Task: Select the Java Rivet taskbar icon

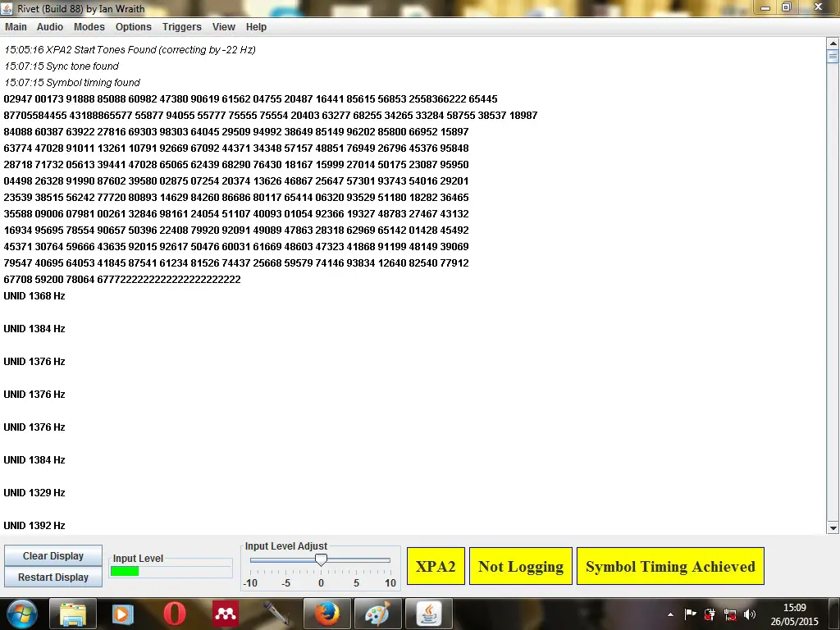Action: [x=427, y=614]
